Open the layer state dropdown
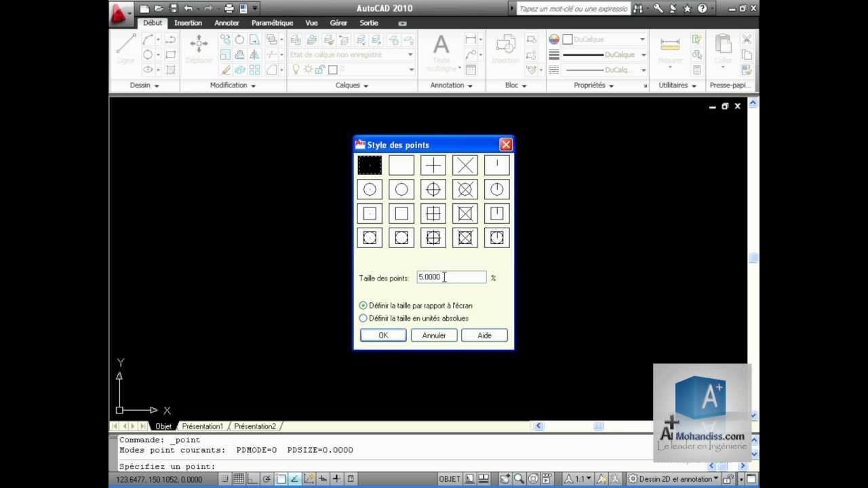 [x=351, y=54]
